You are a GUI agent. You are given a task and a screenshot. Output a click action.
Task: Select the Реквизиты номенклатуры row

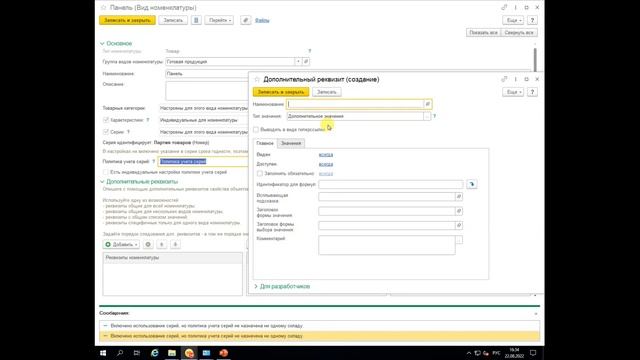tap(173, 258)
